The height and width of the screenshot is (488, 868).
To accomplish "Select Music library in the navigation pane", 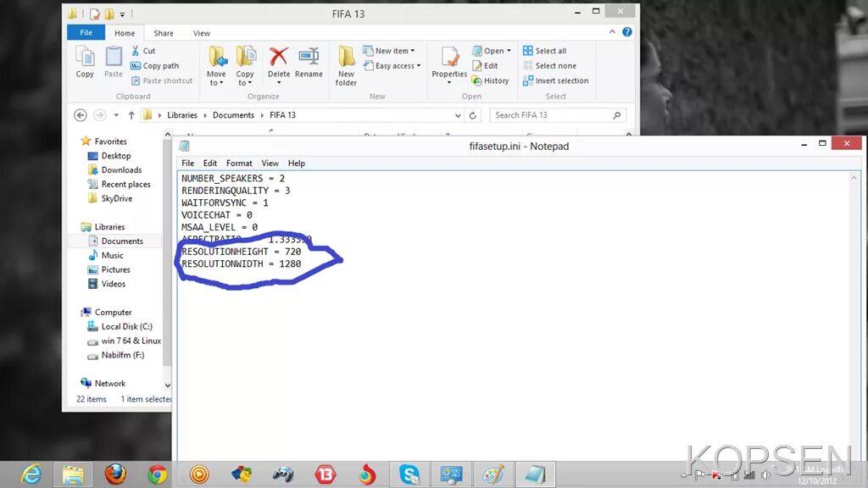I will point(112,255).
